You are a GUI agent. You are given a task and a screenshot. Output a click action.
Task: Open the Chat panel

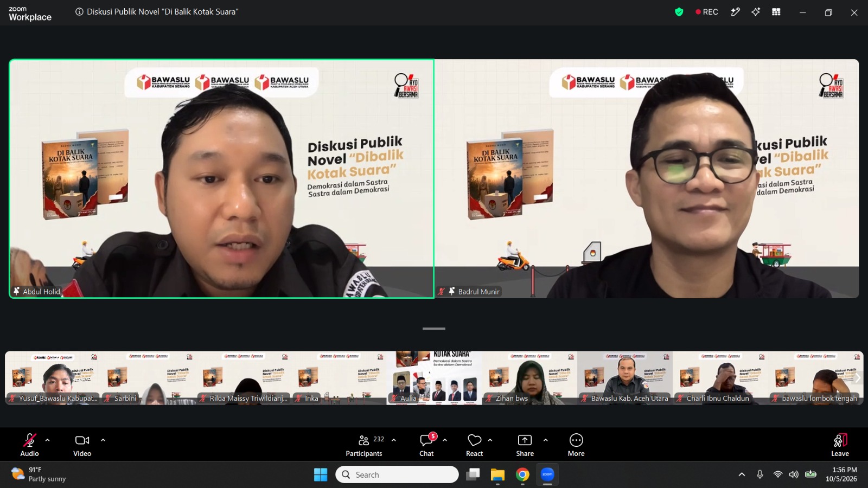tap(427, 445)
